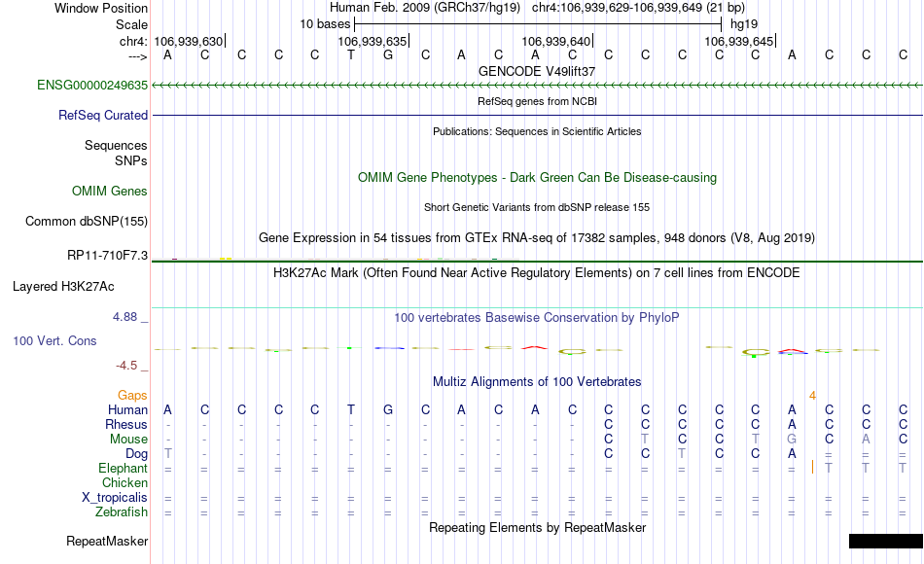Click the Chicken species label
The image size is (924, 564).
point(124,482)
